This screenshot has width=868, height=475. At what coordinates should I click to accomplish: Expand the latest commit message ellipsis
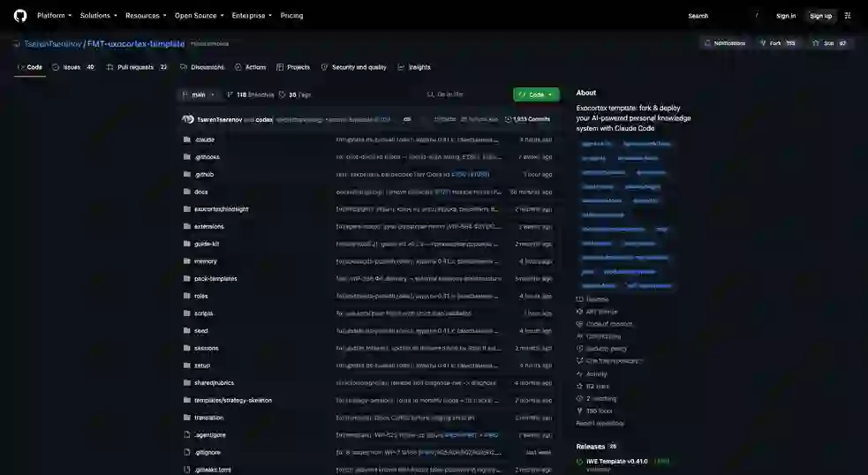click(x=407, y=119)
